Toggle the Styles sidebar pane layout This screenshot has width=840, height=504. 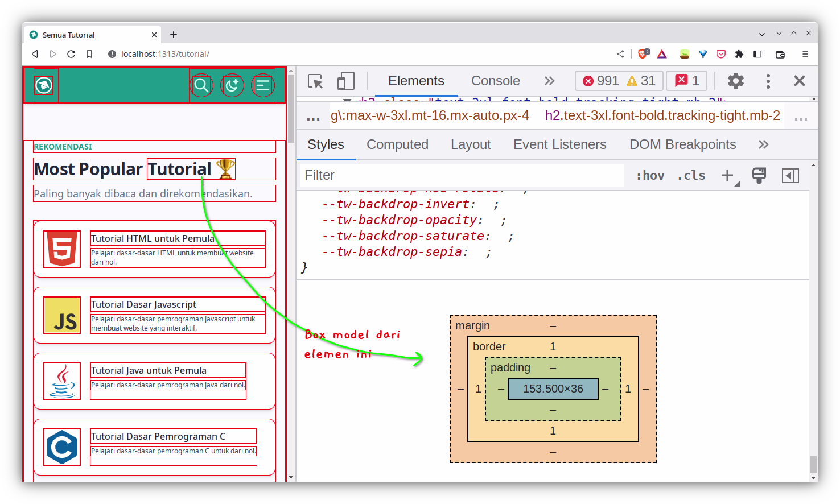click(790, 175)
